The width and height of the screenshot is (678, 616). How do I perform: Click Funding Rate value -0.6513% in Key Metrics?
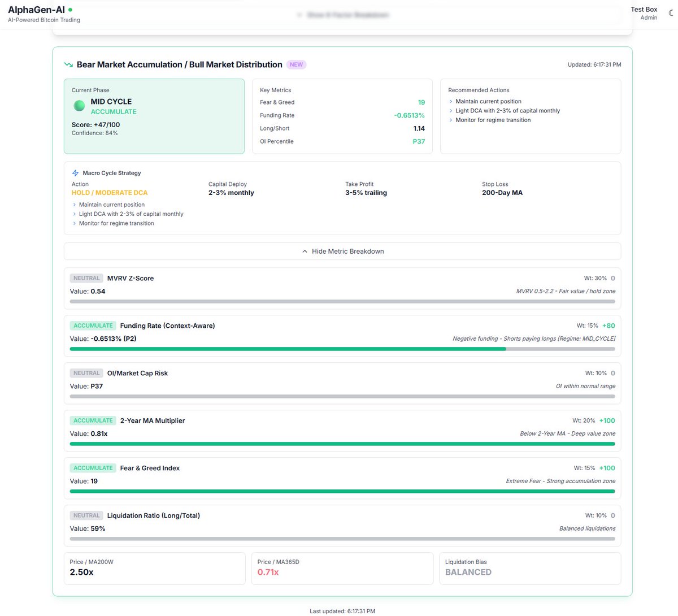(410, 115)
